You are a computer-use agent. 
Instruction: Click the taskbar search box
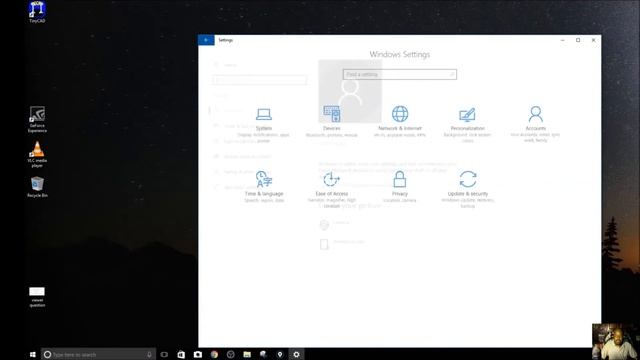pyautogui.click(x=98, y=354)
